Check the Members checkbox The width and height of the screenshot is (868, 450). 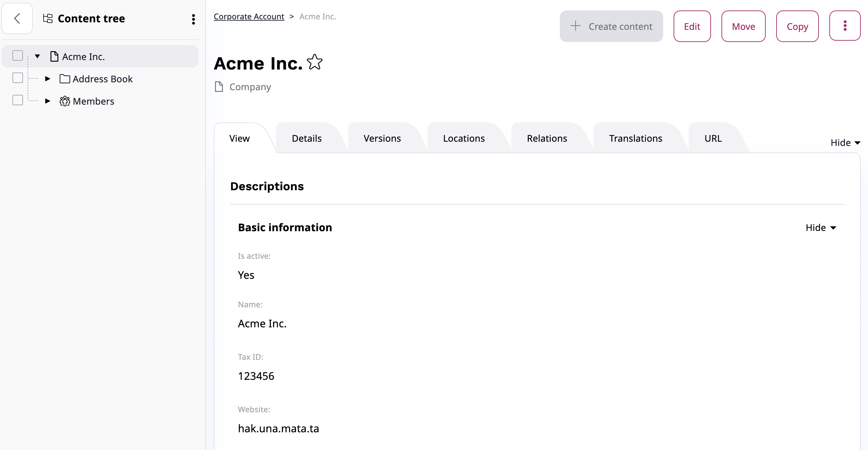tap(17, 100)
